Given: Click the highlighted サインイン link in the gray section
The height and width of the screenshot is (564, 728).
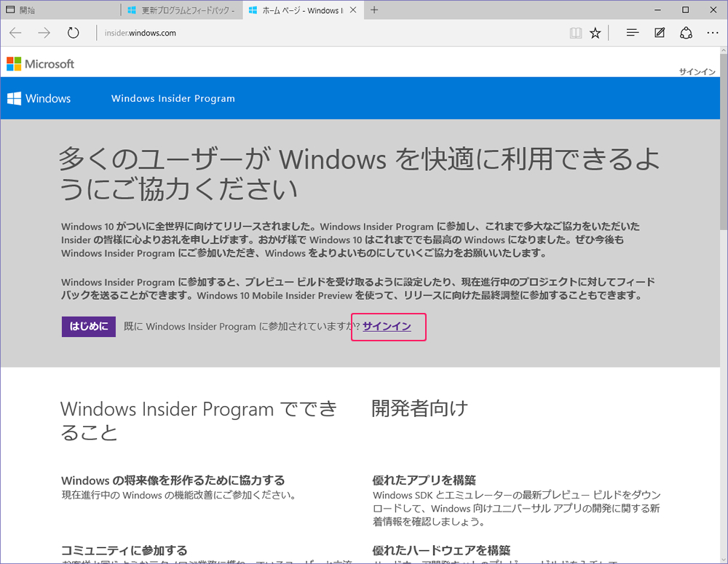Looking at the screenshot, I should [x=387, y=326].
